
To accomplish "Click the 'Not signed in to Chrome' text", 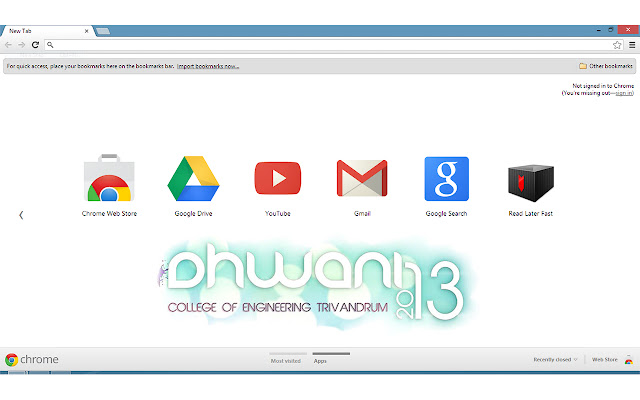I will tap(603, 86).
